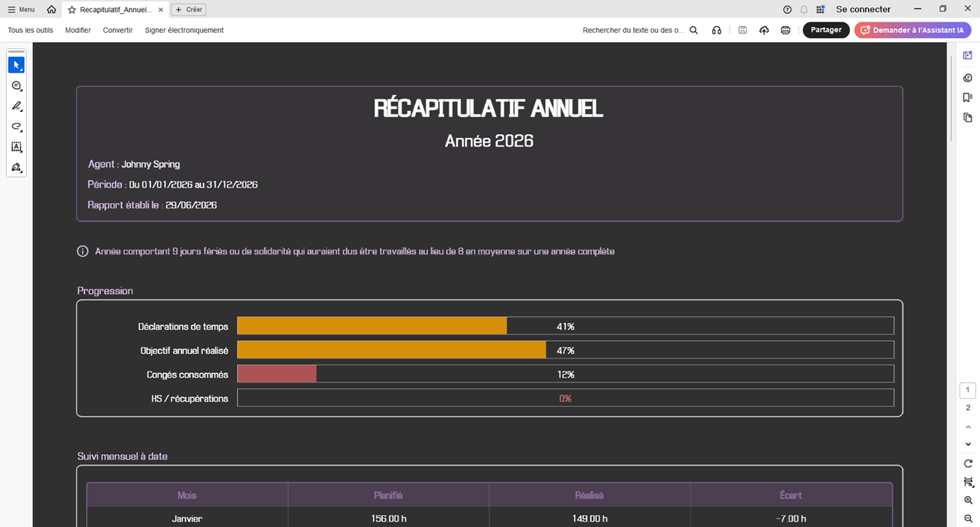
Task: Open Tous les outils menu
Action: pyautogui.click(x=31, y=30)
